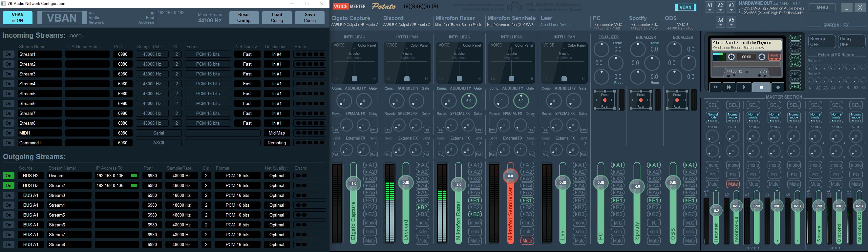Image resolution: width=868 pixels, height=252 pixels.
Task: Open Color Panel on Mikrofon Razer strip
Action: pyautogui.click(x=472, y=45)
